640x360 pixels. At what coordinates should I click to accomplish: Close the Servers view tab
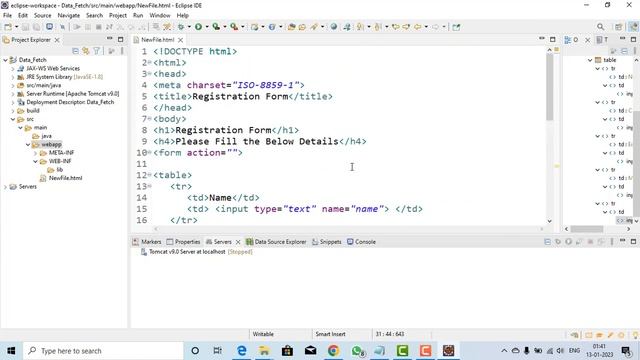coord(238,242)
